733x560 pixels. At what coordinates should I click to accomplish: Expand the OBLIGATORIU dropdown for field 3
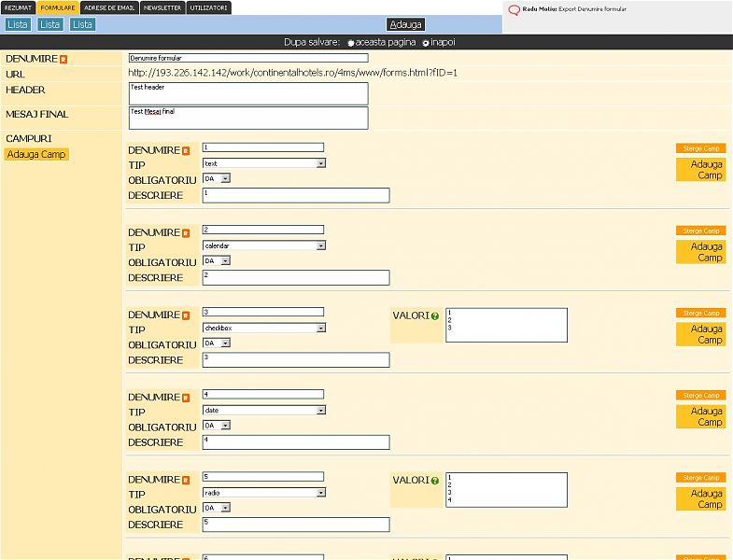click(x=225, y=343)
